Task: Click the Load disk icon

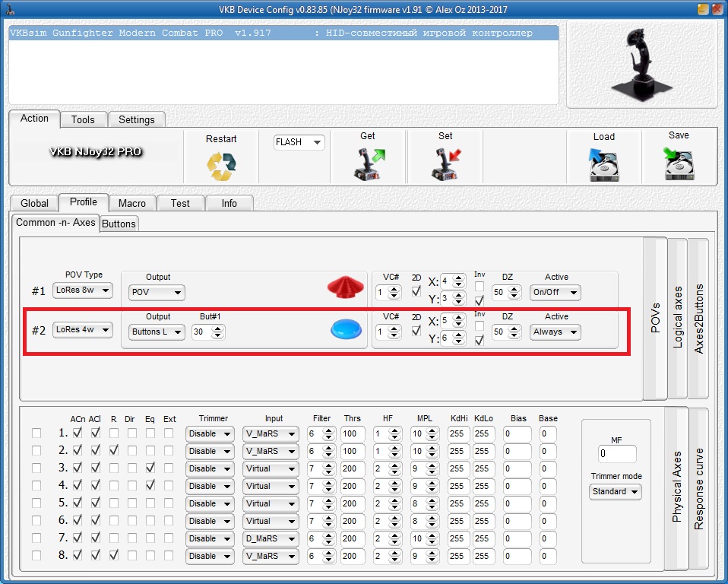Action: [603, 164]
